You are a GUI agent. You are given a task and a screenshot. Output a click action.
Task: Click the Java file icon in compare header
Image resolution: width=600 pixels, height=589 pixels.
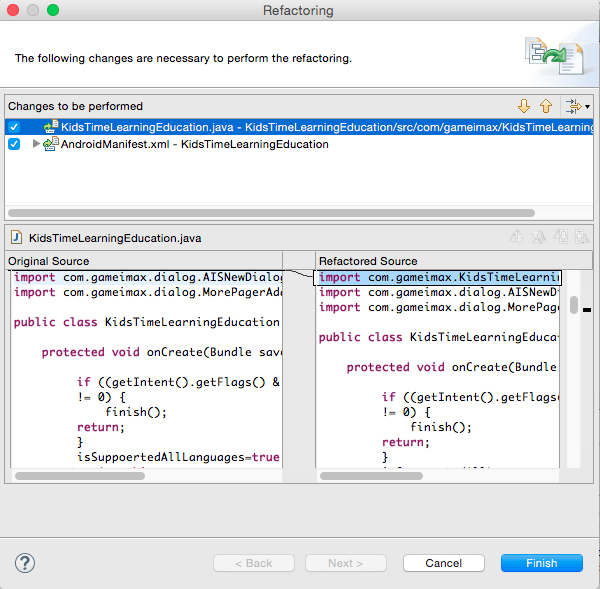click(x=16, y=238)
